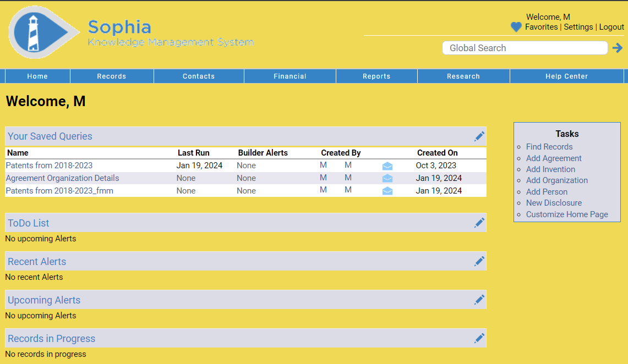This screenshot has width=628, height=364.
Task: Open the Agreement Organization Details query
Action: (x=62, y=178)
